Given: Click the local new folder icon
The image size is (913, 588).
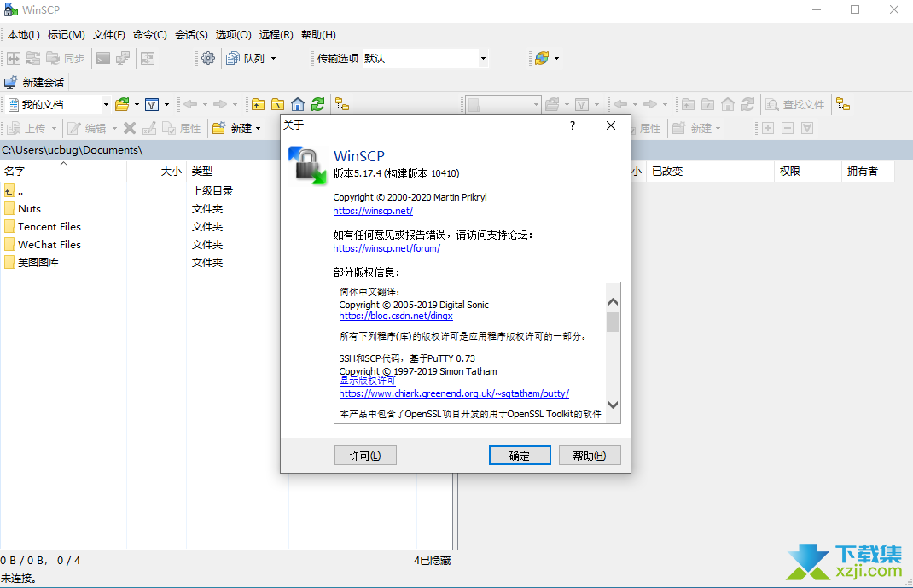Looking at the screenshot, I should coord(219,128).
